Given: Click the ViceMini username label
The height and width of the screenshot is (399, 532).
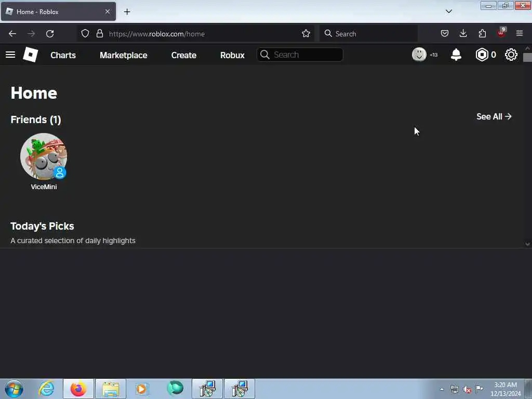Looking at the screenshot, I should pyautogui.click(x=44, y=187).
